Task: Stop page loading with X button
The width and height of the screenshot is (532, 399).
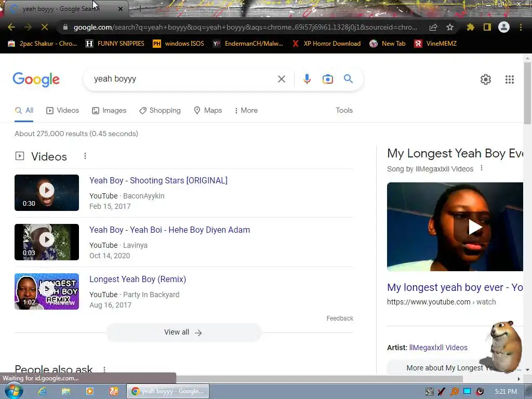Action: click(45, 27)
